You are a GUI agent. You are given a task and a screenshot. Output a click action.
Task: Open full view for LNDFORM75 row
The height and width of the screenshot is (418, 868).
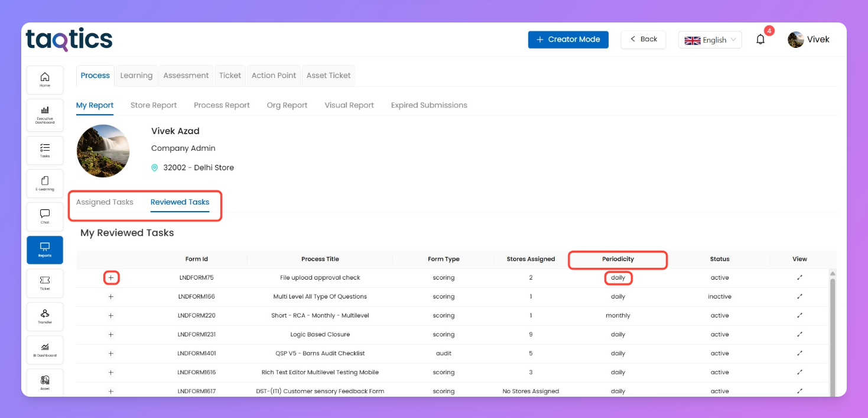coord(799,277)
